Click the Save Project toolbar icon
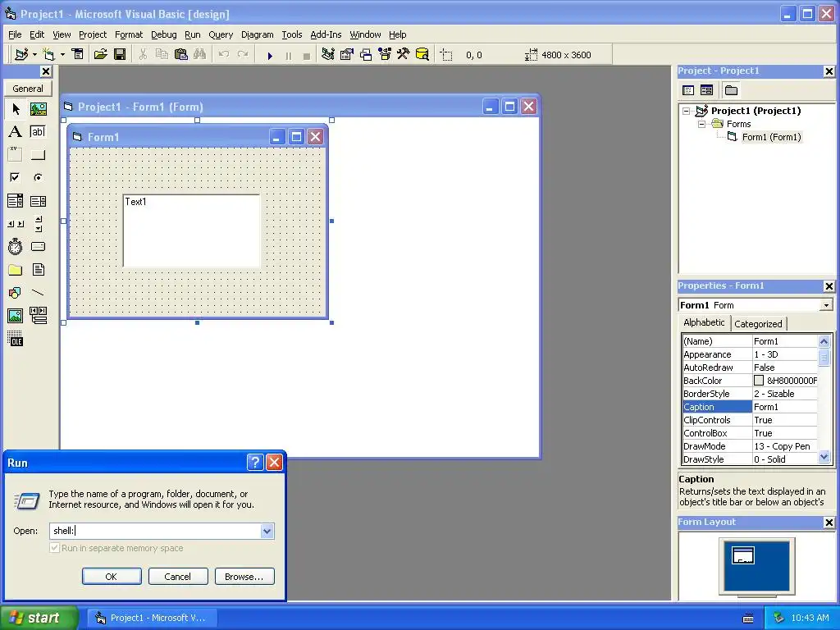 (120, 54)
